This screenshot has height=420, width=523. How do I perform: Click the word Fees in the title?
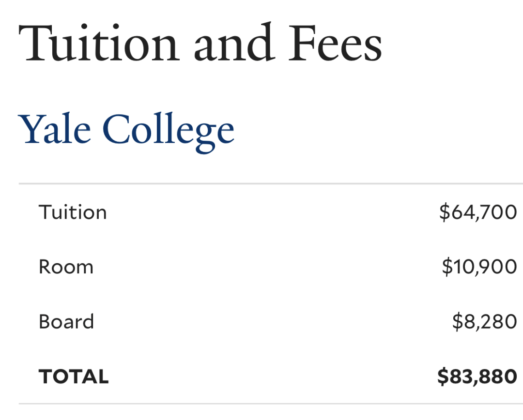tap(335, 44)
